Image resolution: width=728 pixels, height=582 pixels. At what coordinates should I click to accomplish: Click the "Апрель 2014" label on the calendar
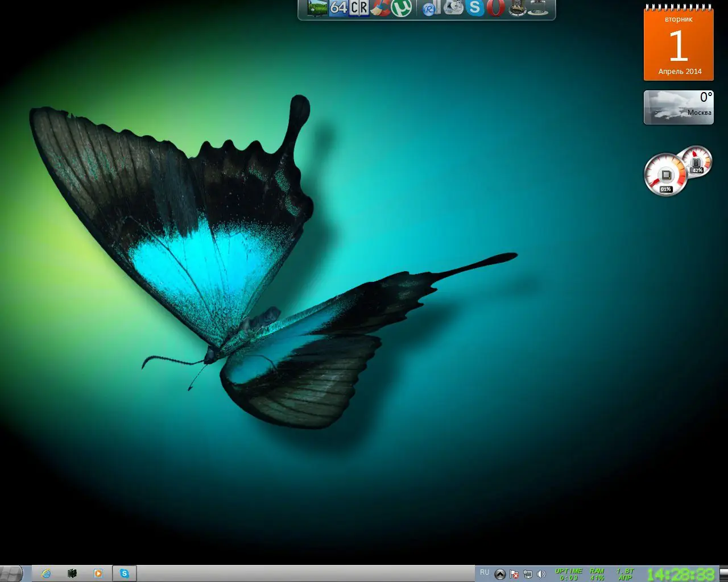coord(680,72)
